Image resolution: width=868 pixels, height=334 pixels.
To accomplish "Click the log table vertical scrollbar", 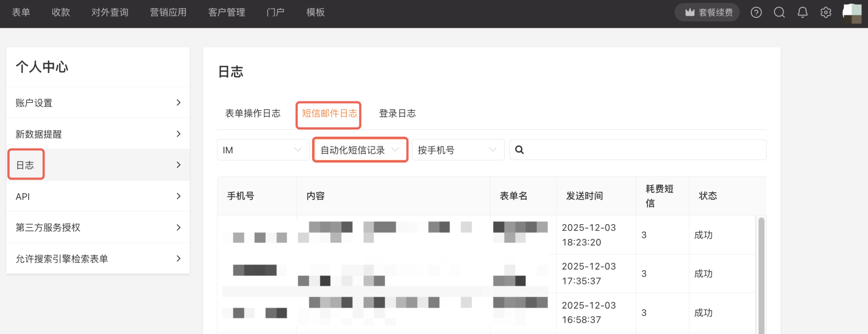I will (761, 274).
